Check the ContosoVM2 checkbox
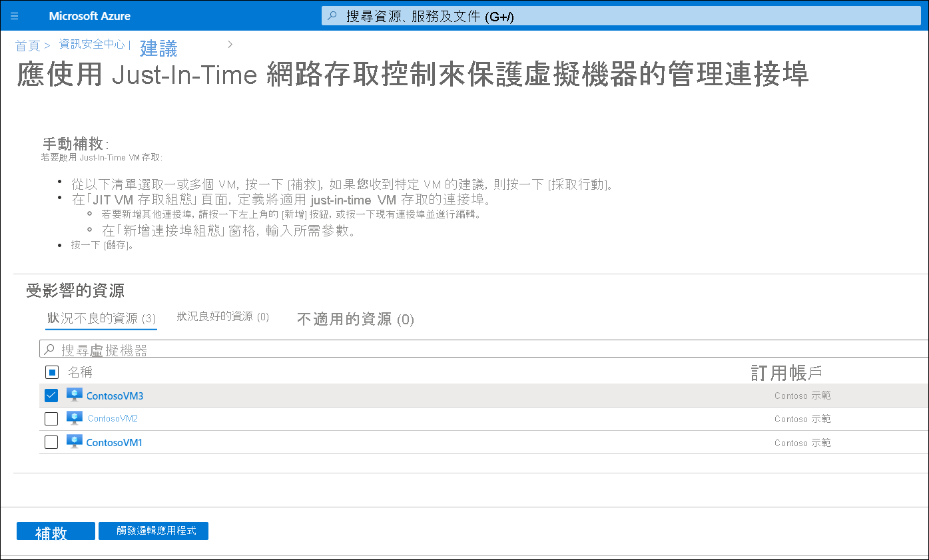Viewport: 929px width, 560px height. [x=51, y=419]
